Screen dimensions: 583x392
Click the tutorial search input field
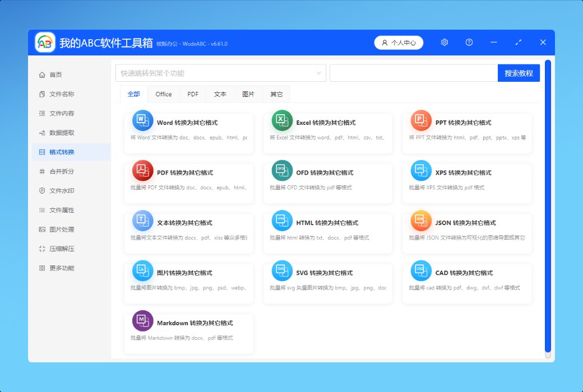tap(413, 73)
